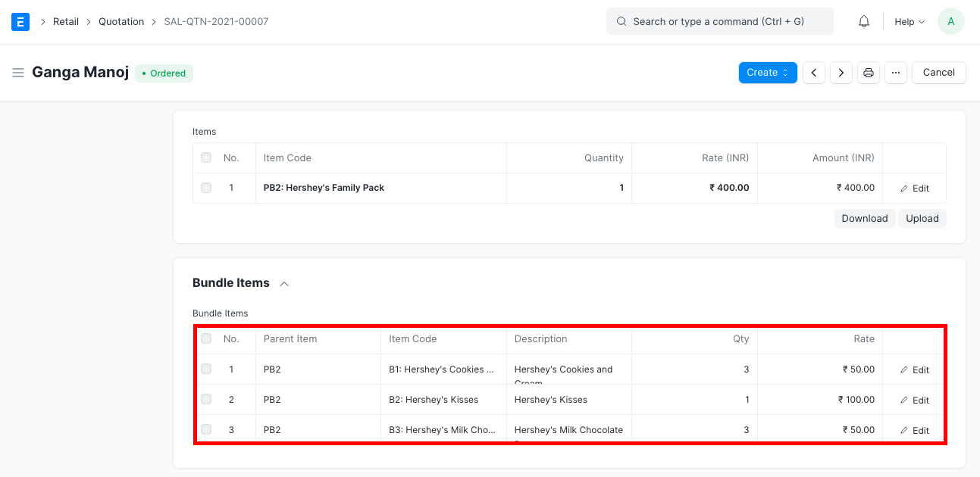Select the B2: Hershey's Kisses item code
Image resolution: width=980 pixels, height=477 pixels.
tap(443, 400)
